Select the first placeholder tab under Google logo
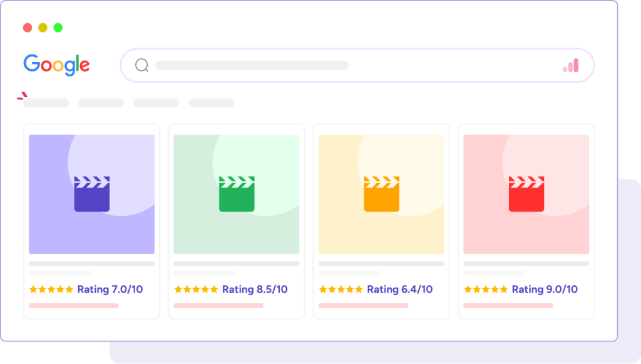 [x=46, y=103]
